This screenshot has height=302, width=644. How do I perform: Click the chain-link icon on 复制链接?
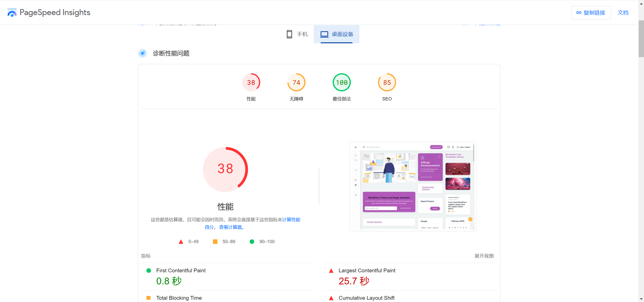tap(579, 12)
